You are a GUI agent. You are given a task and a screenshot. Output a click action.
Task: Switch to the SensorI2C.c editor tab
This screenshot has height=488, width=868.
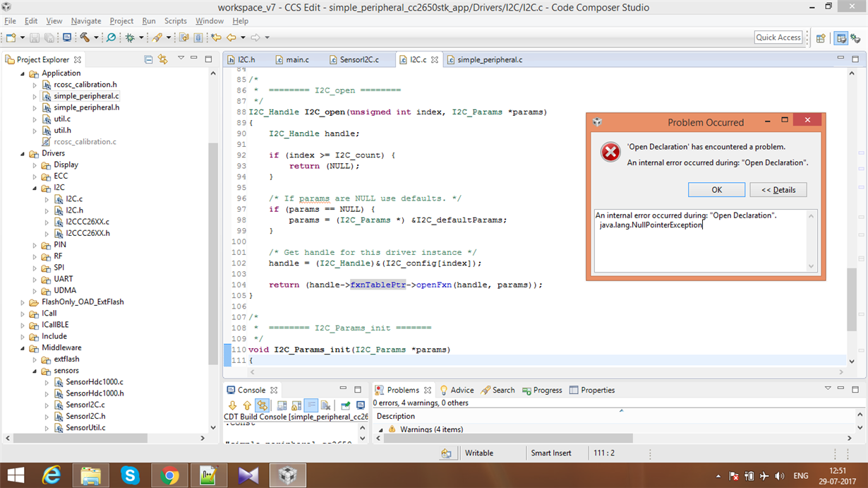coord(359,60)
